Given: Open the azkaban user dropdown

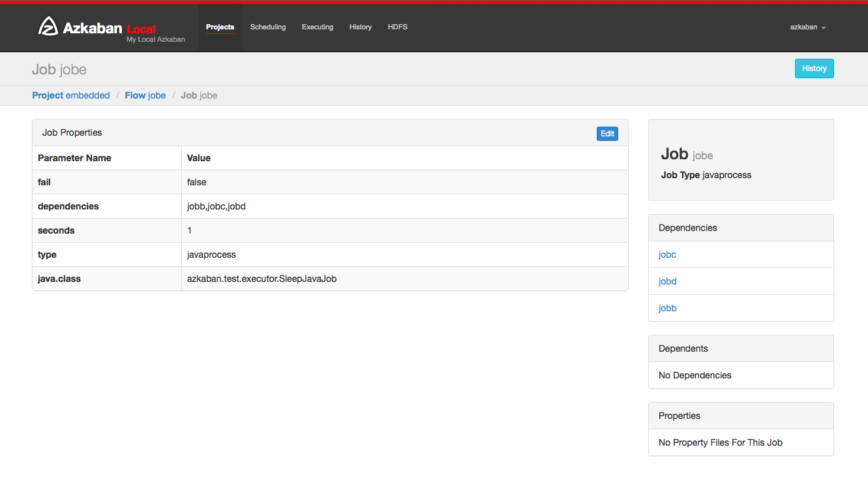Looking at the screenshot, I should pyautogui.click(x=808, y=27).
